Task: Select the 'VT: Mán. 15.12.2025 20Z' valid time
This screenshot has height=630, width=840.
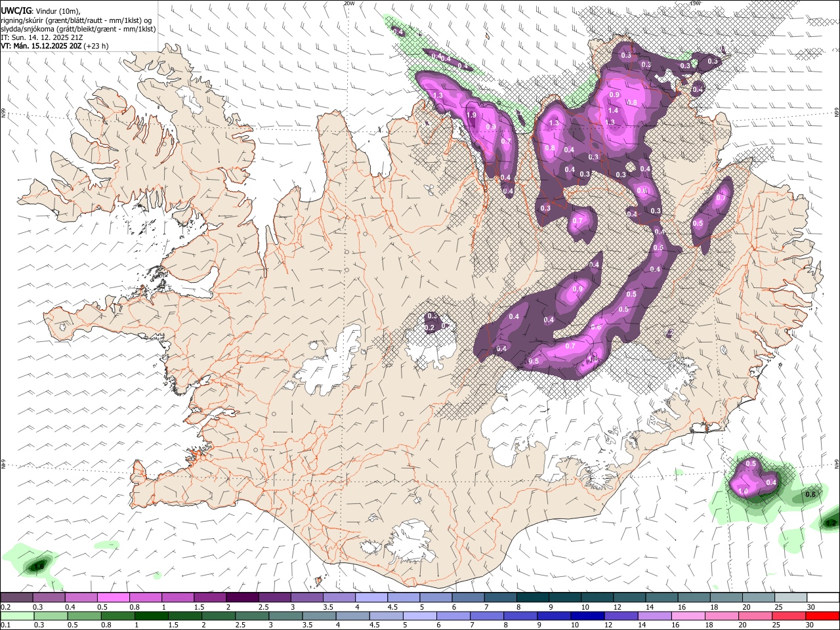Action: pos(42,46)
